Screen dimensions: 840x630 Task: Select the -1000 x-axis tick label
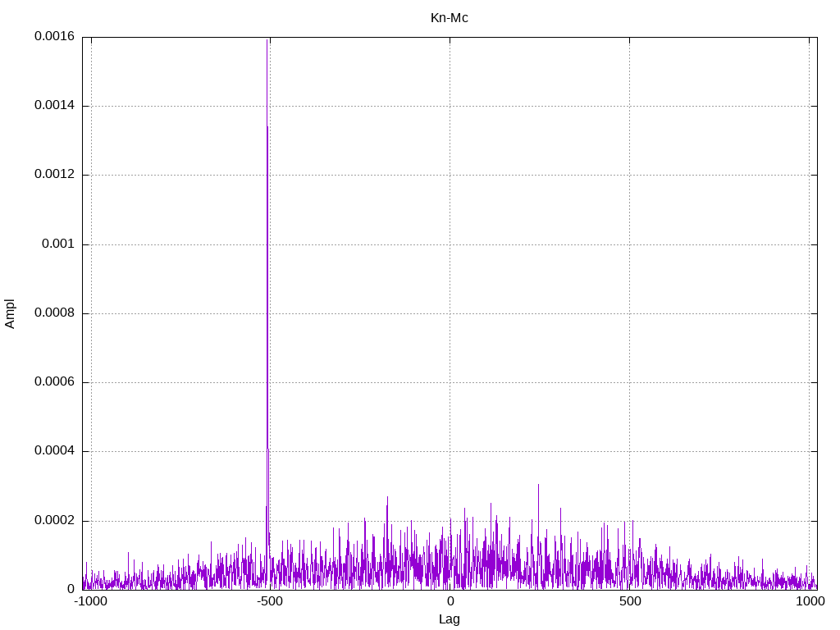(90, 601)
